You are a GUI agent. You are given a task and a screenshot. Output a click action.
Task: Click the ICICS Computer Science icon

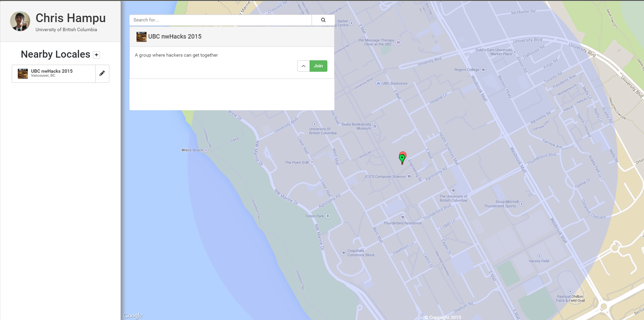[409, 177]
